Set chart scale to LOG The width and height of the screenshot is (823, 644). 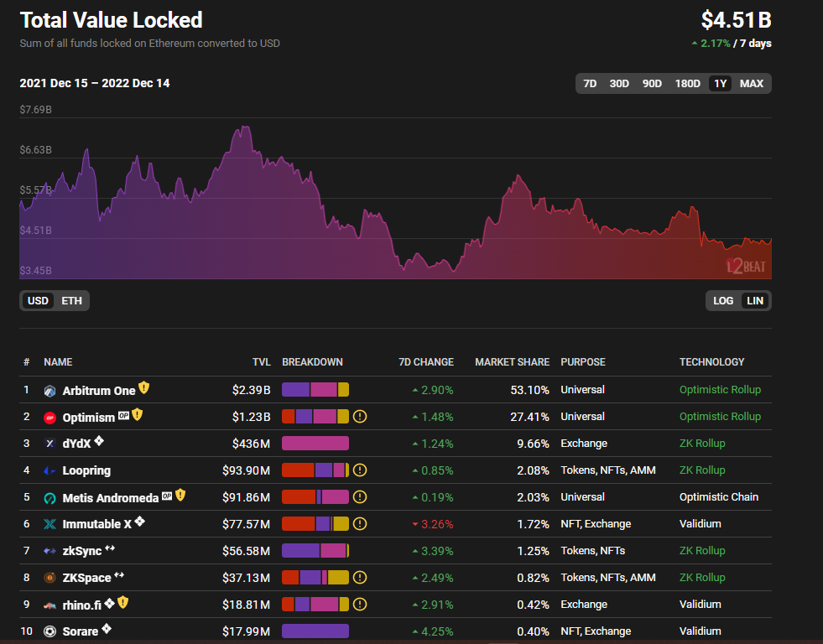click(x=723, y=301)
